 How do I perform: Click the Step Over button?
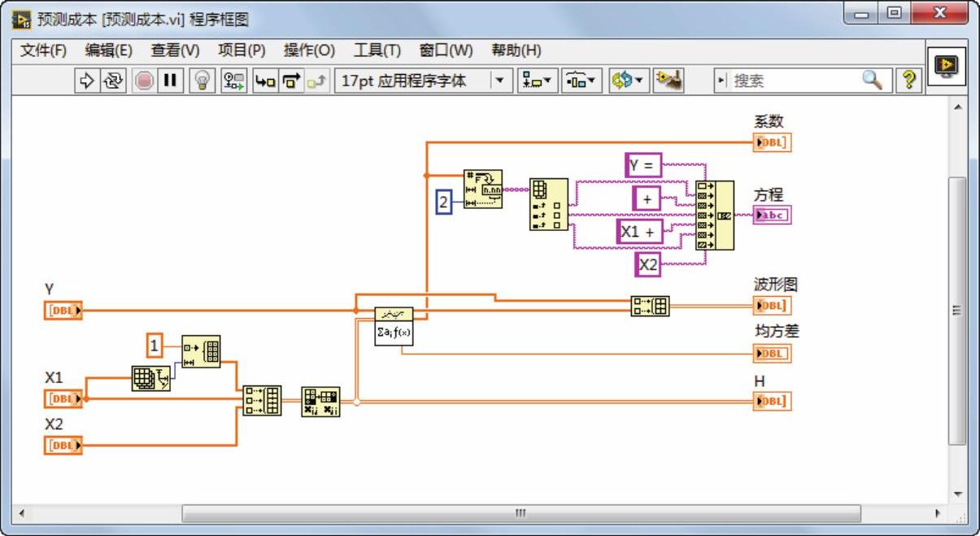point(292,81)
